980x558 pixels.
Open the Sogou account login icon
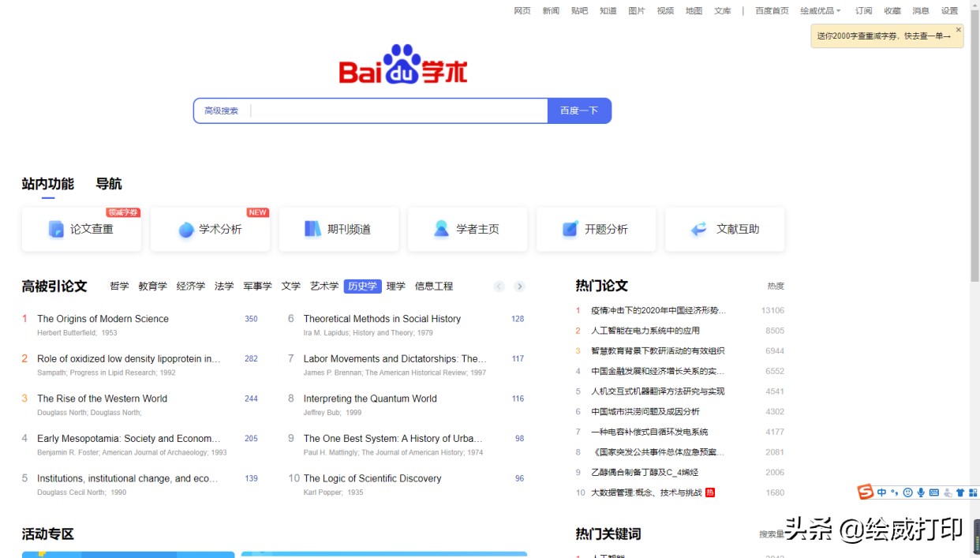pos(948,492)
